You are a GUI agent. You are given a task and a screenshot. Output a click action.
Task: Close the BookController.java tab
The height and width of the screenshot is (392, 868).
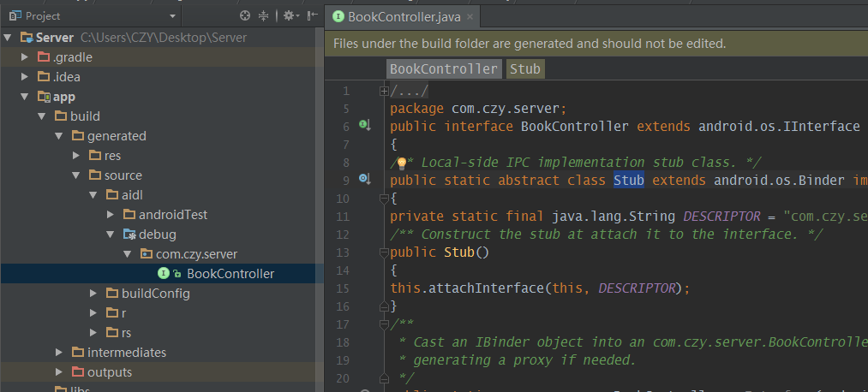tap(470, 16)
